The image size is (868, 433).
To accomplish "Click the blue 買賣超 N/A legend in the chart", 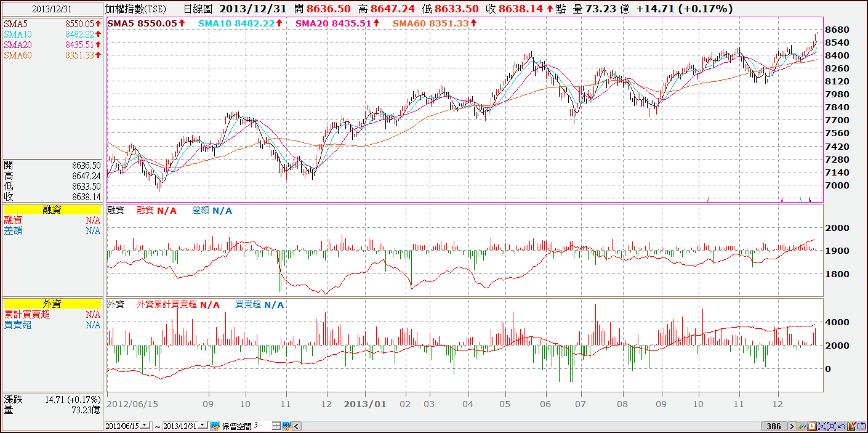I will 259,304.
